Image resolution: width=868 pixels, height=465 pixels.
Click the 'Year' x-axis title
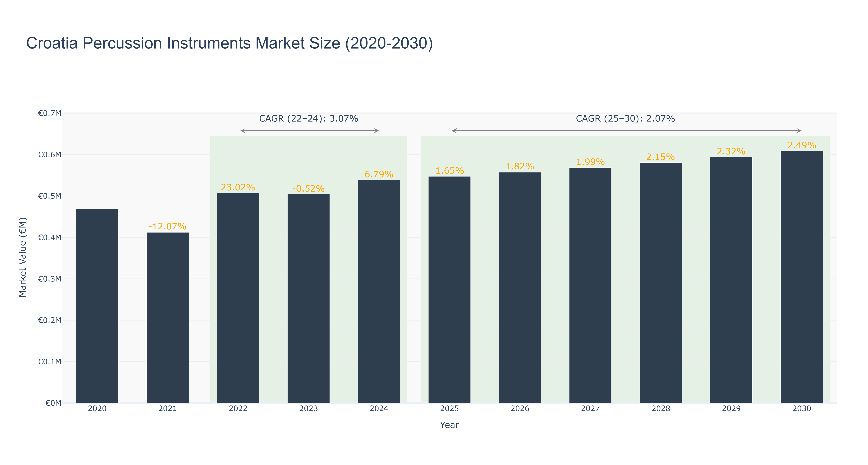tap(449, 425)
